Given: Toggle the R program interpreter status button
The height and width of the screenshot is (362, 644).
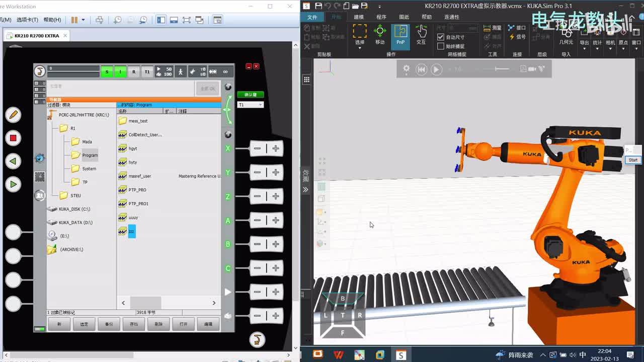Looking at the screenshot, I should (x=134, y=71).
